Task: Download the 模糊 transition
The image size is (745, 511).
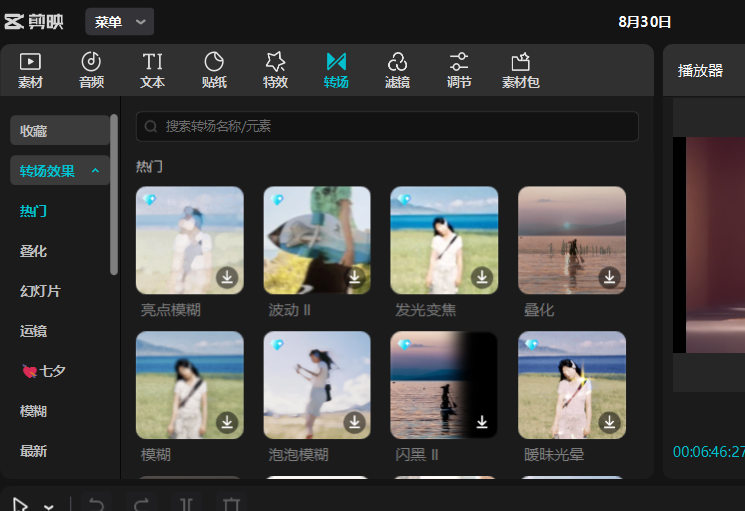Action: [x=227, y=422]
